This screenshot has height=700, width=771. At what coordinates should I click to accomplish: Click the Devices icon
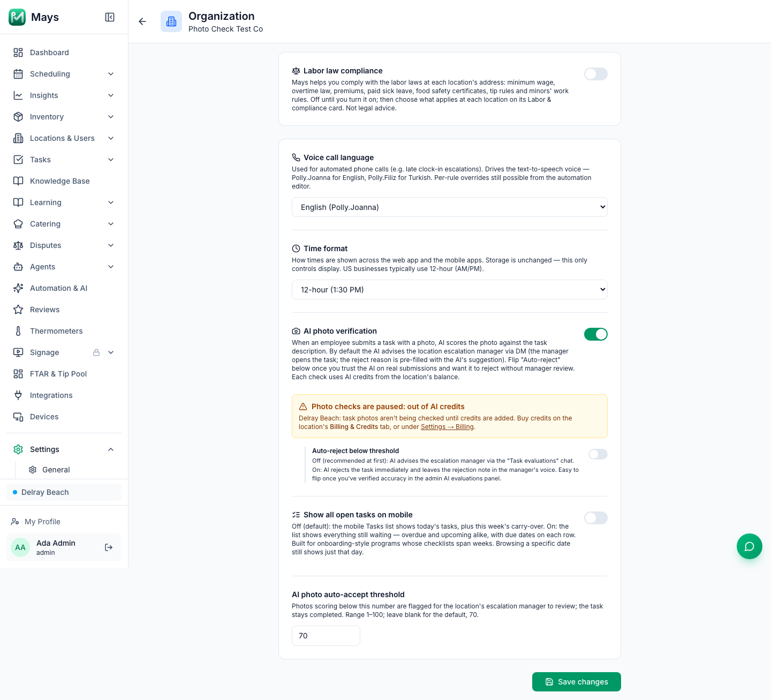(x=18, y=417)
